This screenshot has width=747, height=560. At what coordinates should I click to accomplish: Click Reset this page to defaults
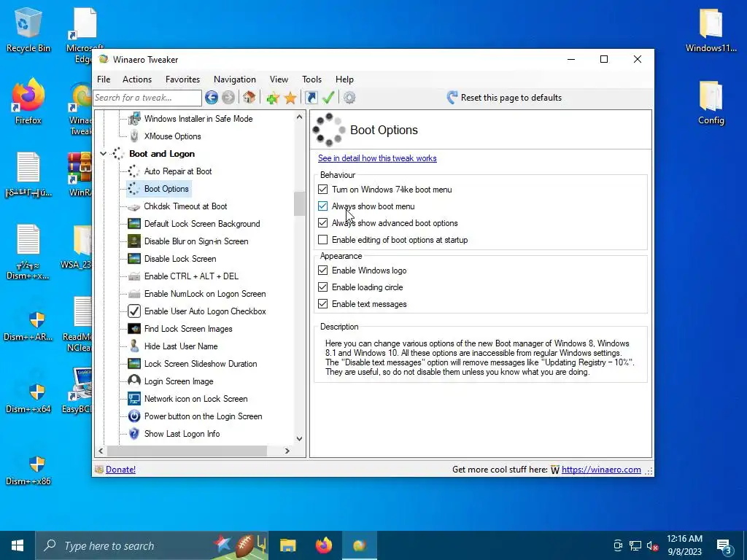(504, 98)
